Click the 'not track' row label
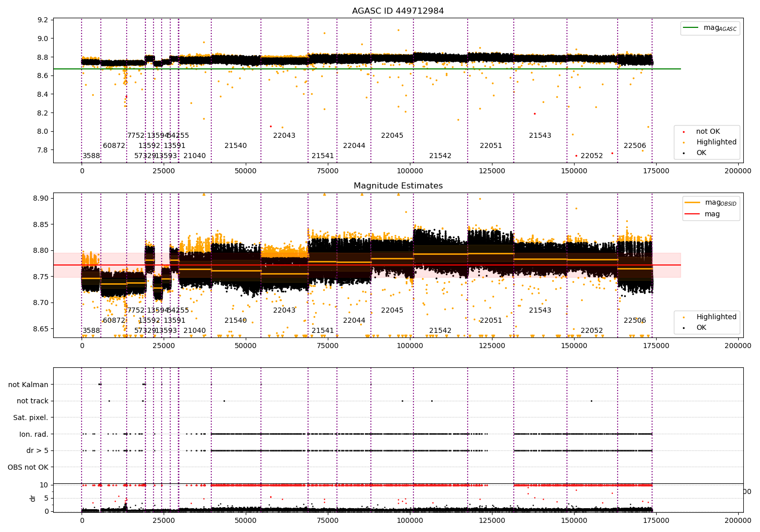Viewport: 760px width, 532px height. (x=32, y=401)
